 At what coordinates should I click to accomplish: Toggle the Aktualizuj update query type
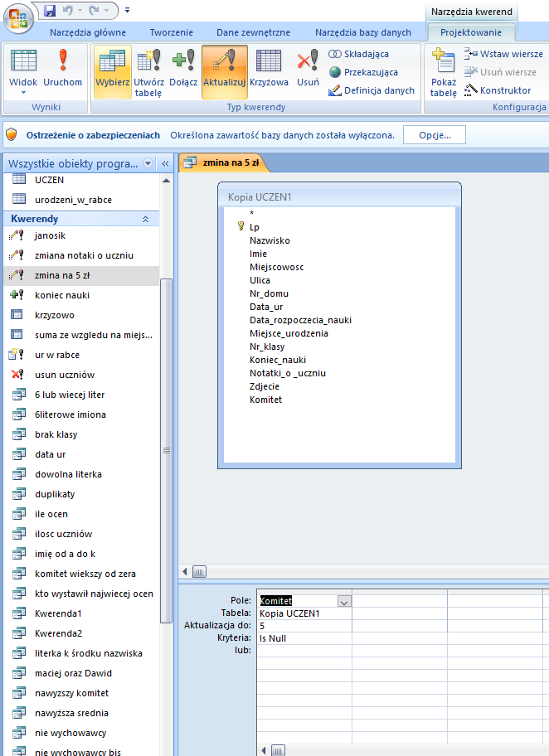[x=224, y=71]
